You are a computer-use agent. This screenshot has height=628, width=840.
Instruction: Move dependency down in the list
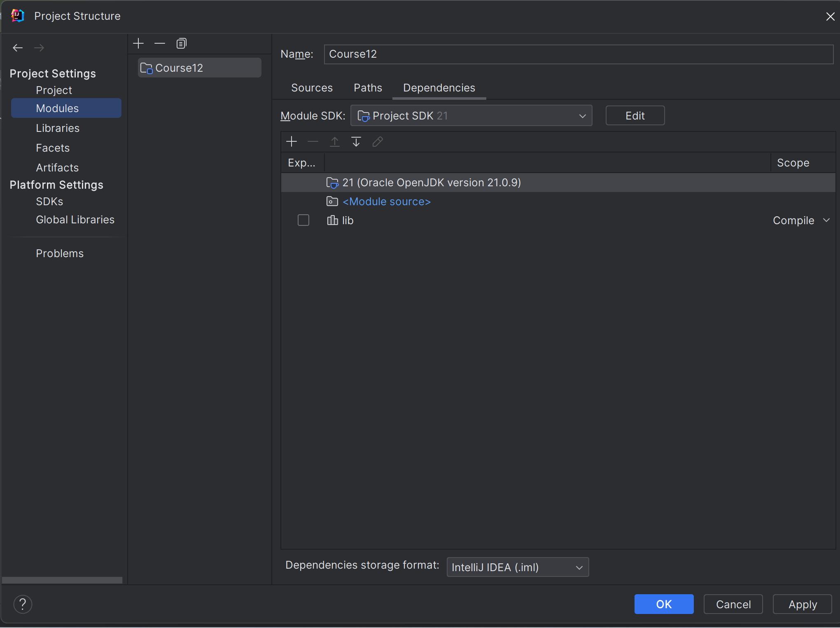pos(356,142)
